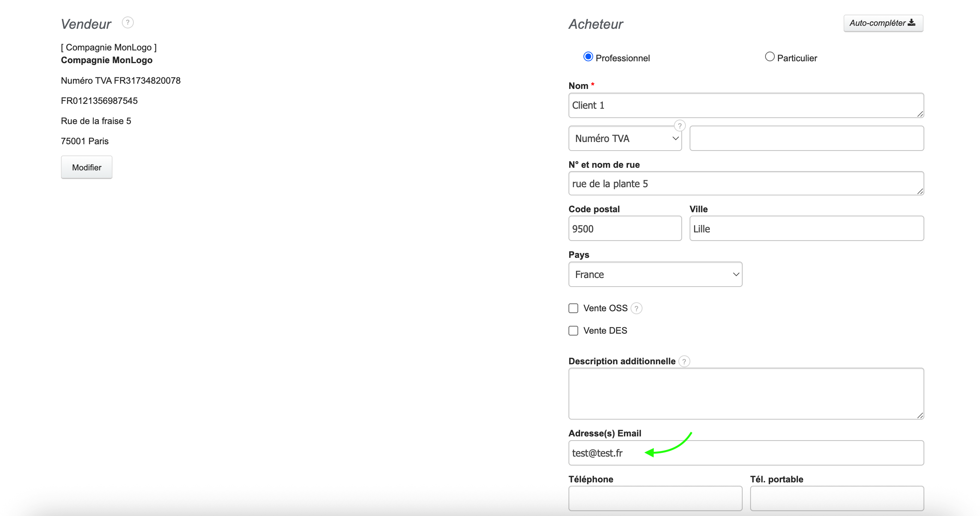
Task: Select the Particulier radio button
Action: [x=769, y=57]
